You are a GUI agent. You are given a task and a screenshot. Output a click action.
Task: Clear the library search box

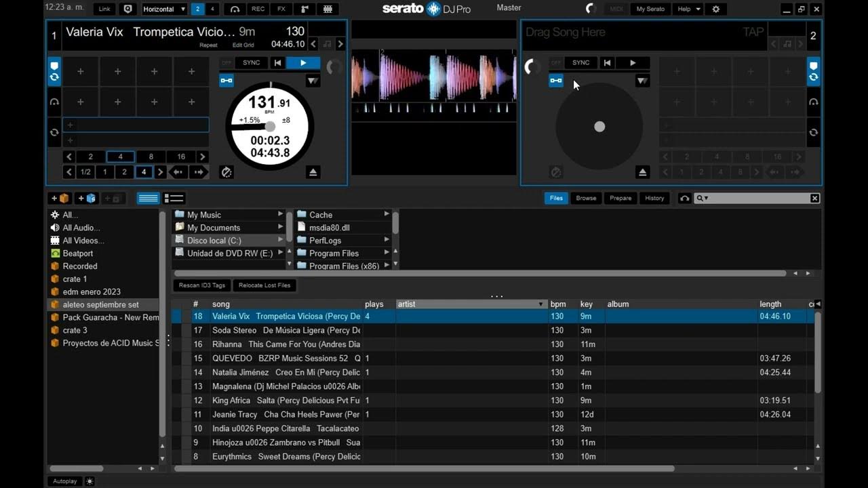coord(814,198)
